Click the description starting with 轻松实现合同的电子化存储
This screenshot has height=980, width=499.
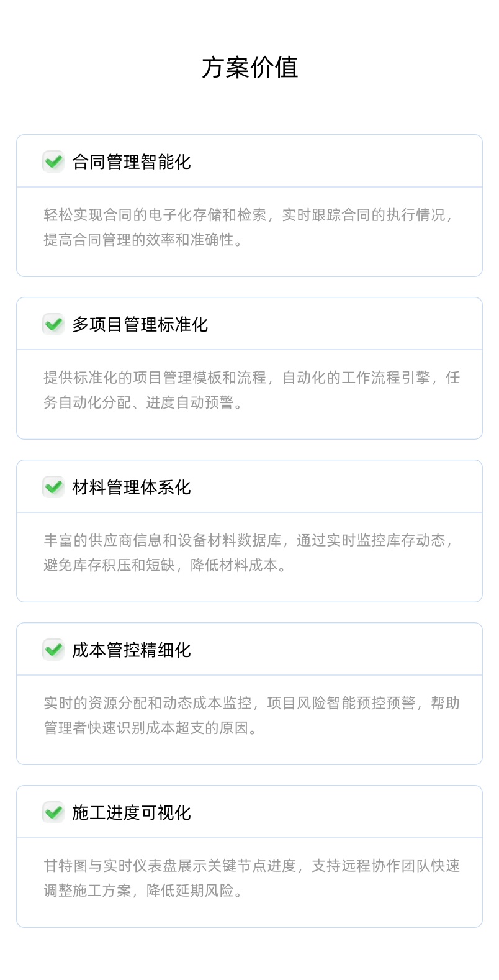(248, 215)
